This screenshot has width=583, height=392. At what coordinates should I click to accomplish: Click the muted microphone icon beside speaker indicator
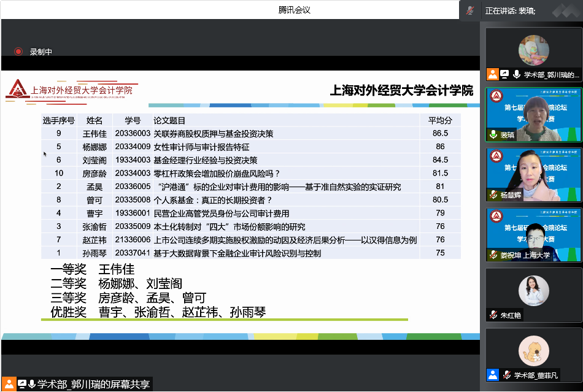click(470, 10)
